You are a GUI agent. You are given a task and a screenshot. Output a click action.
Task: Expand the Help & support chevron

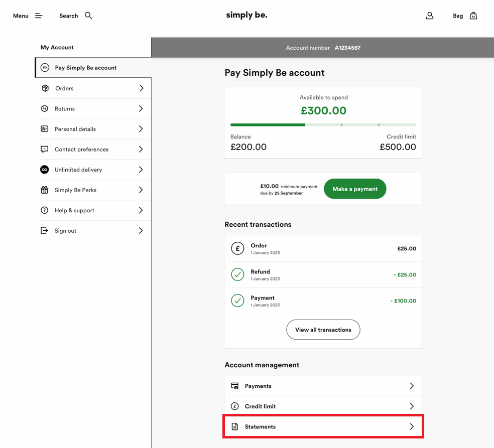[141, 210]
